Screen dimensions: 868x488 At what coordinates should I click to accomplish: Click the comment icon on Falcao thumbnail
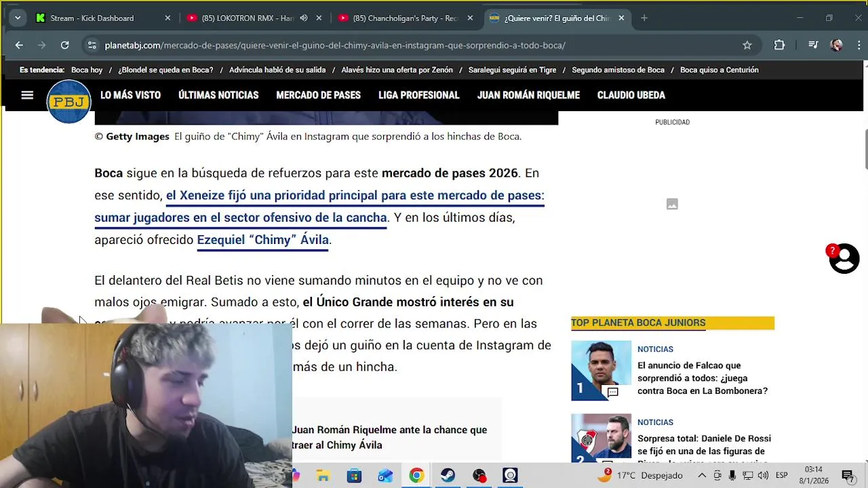613,392
